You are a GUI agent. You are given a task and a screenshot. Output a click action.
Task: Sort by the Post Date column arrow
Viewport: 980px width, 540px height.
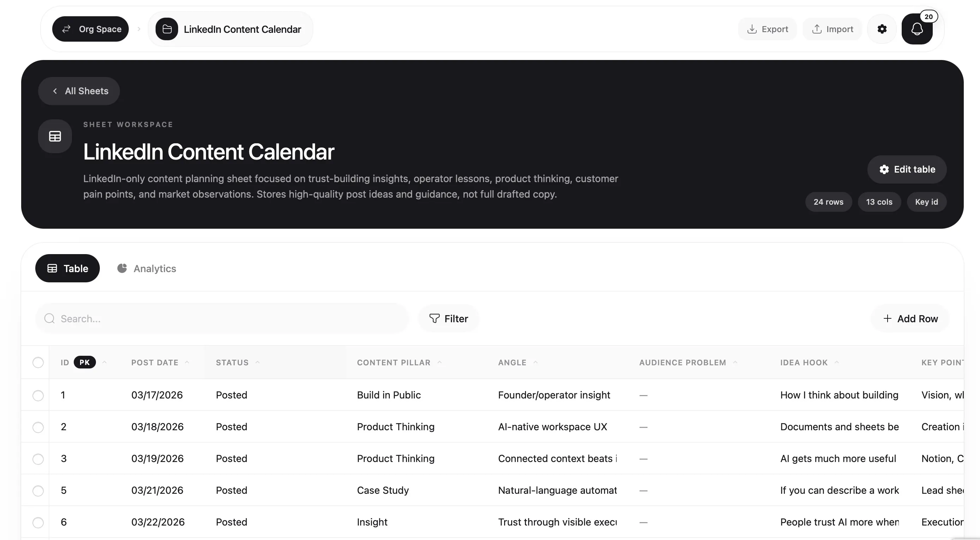coord(187,362)
